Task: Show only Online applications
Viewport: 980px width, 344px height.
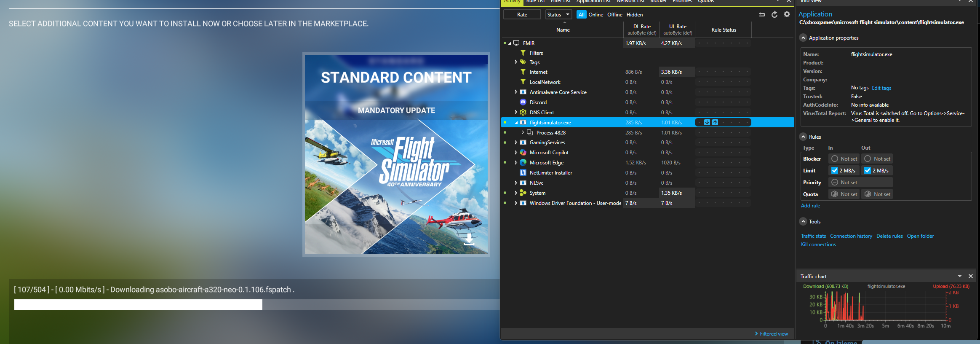Action: point(596,15)
